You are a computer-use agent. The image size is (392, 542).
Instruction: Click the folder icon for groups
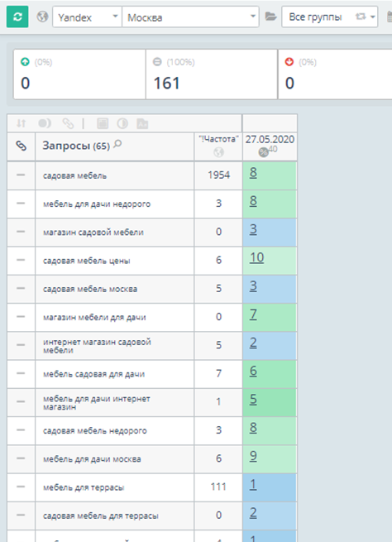pyautogui.click(x=270, y=17)
